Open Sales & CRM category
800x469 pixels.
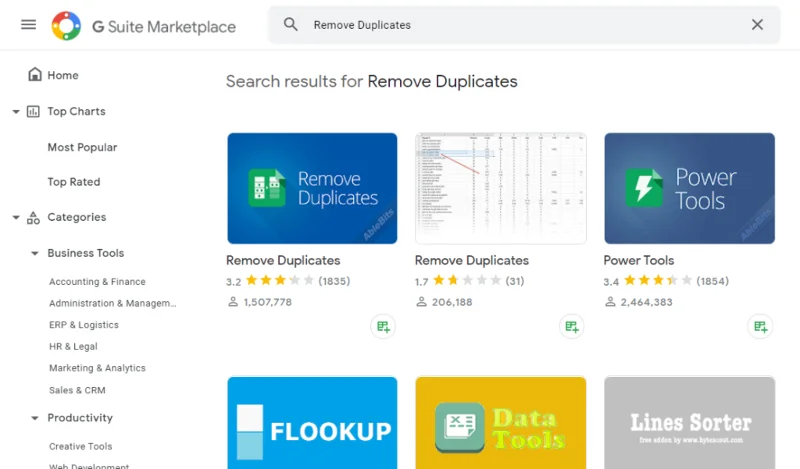[77, 390]
